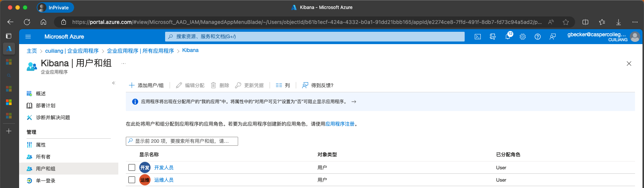Image resolution: width=644 pixels, height=188 pixels.
Task: Open the browser settings and more menu
Action: pyautogui.click(x=635, y=22)
